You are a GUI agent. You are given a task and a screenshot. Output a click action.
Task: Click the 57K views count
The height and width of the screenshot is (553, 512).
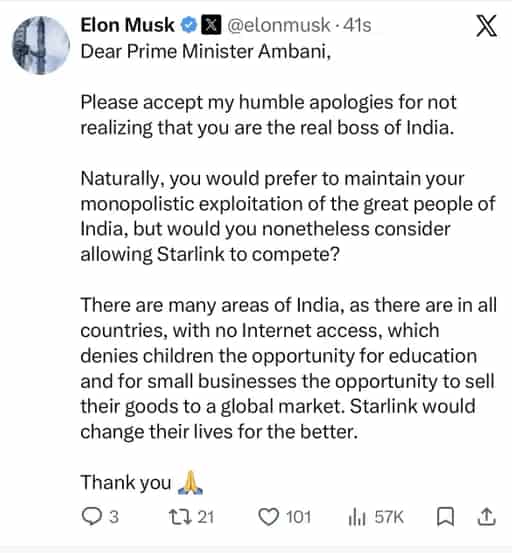tap(389, 517)
